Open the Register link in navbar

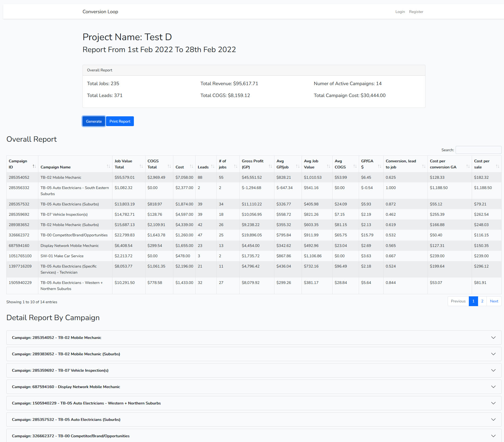[x=416, y=12]
